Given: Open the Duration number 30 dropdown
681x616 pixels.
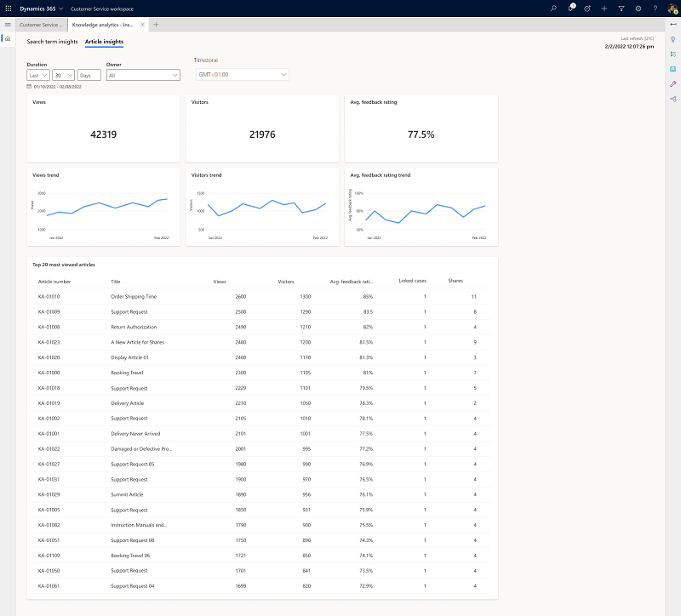Looking at the screenshot, I should 63,75.
